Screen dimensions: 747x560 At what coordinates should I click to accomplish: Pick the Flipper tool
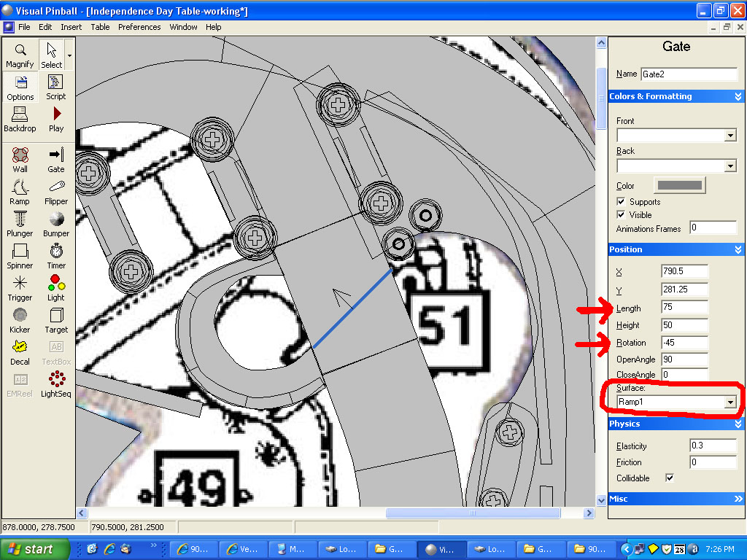(x=56, y=192)
